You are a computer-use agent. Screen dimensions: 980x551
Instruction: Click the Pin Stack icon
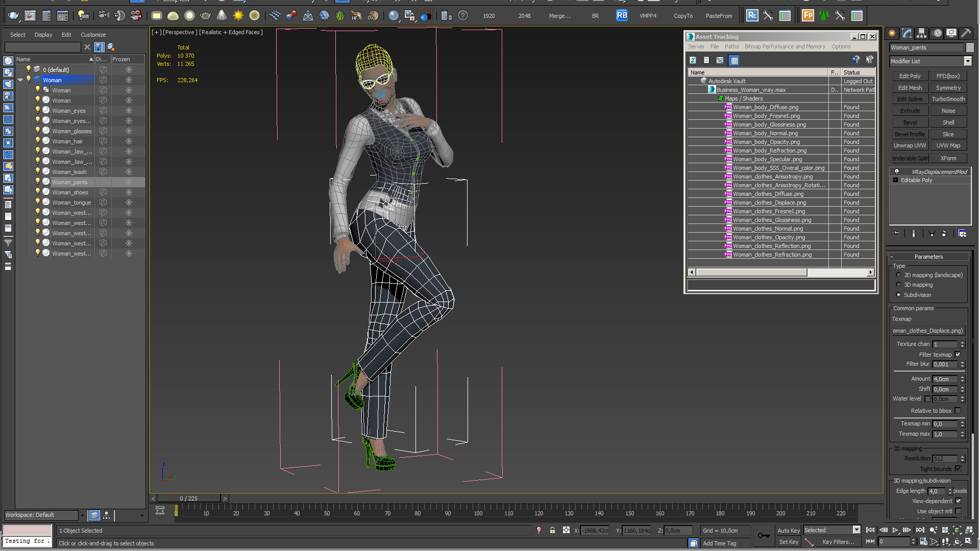point(896,234)
